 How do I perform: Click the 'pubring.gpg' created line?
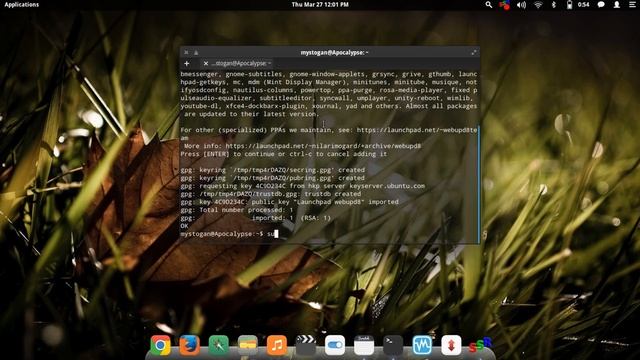tap(273, 178)
